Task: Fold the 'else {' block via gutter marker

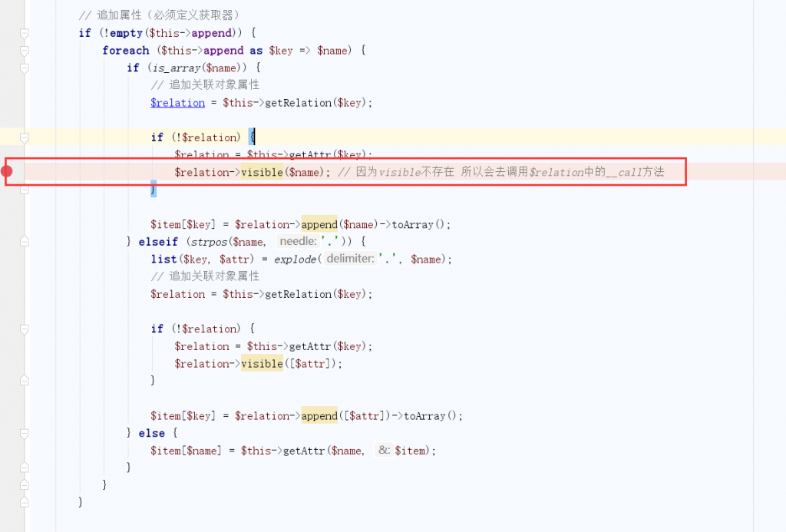Action: coord(24,433)
